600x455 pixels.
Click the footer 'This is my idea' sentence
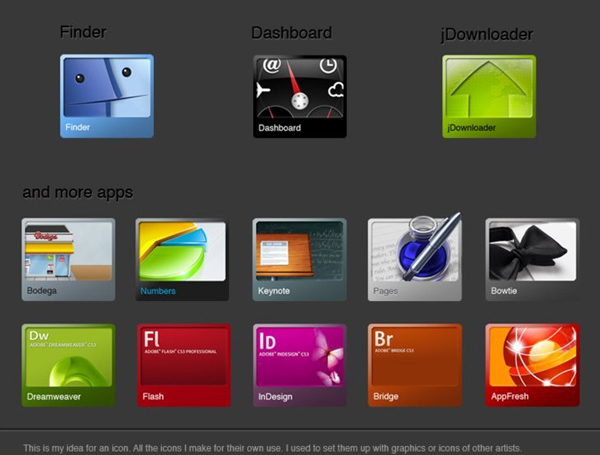click(x=272, y=448)
